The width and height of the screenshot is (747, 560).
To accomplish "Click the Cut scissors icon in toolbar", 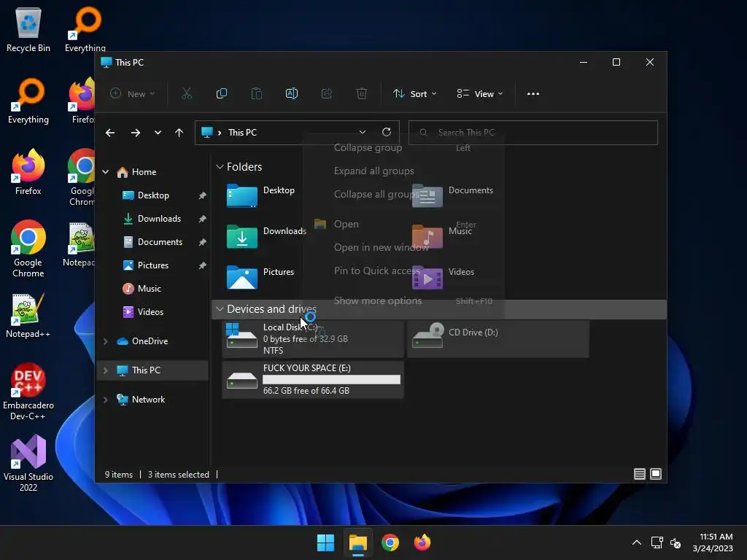I will point(186,94).
